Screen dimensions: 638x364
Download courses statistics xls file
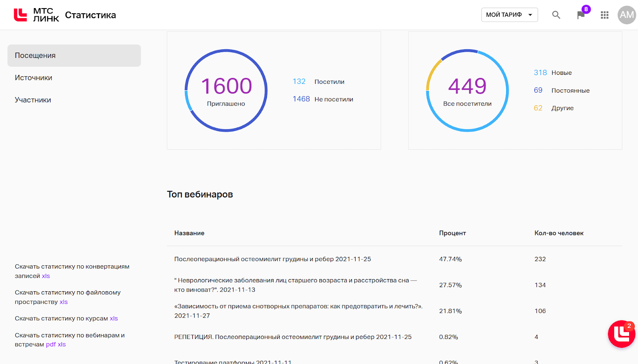coord(114,318)
